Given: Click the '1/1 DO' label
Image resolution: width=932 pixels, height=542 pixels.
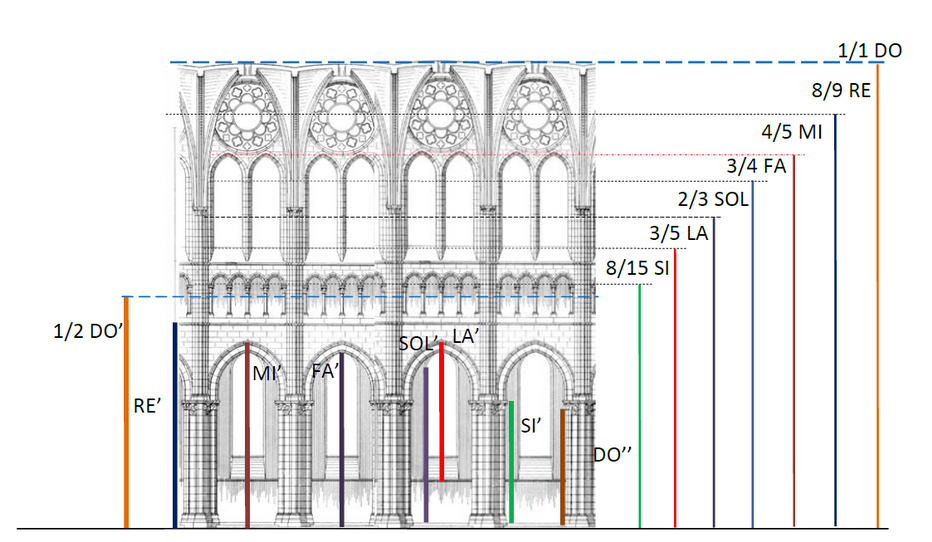Looking at the screenshot, I should [870, 51].
